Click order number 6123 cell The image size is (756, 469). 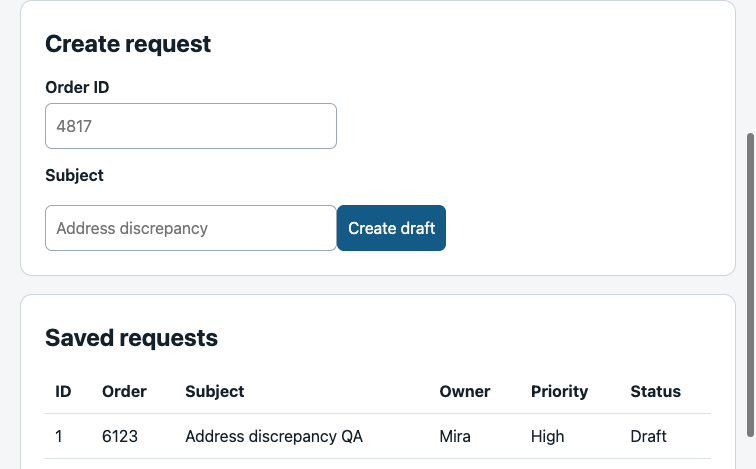120,436
